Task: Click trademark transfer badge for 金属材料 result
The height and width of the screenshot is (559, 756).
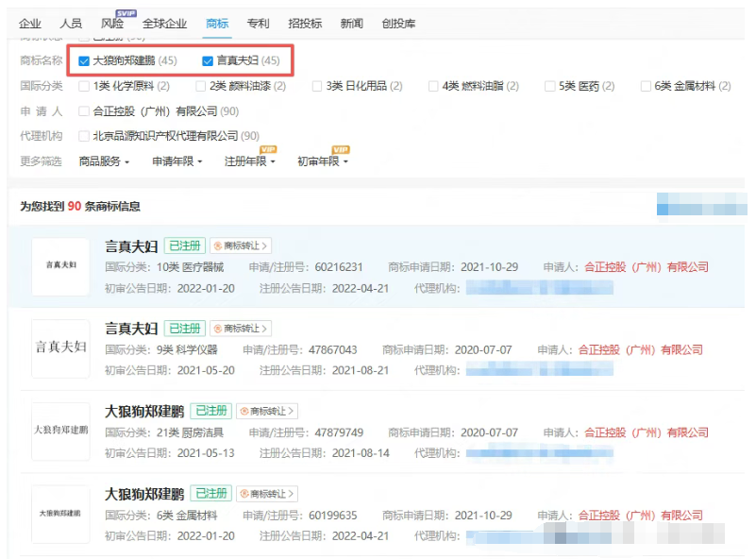Action: tap(266, 494)
